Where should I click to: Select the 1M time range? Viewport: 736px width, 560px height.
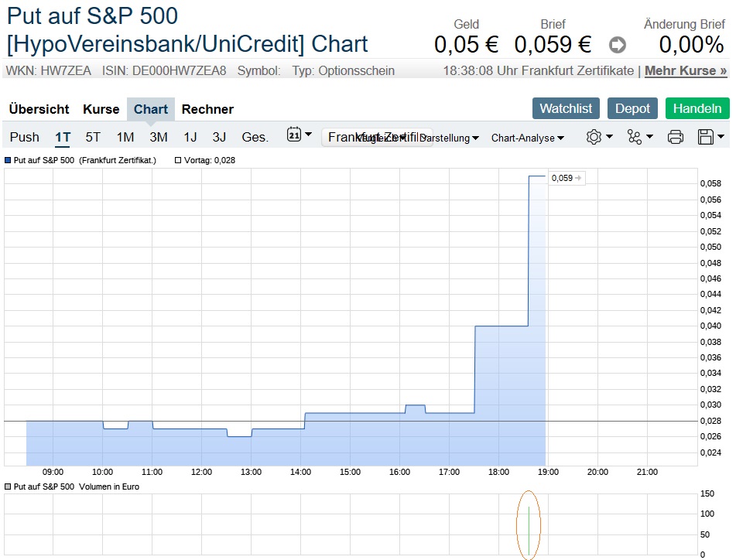click(125, 137)
